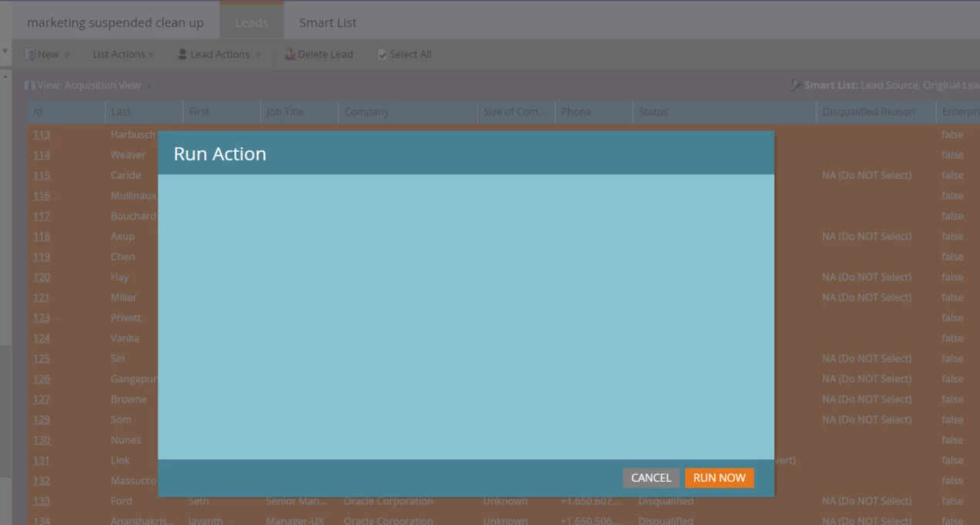The height and width of the screenshot is (525, 980).
Task: Open lead Id 114 link
Action: coord(42,155)
